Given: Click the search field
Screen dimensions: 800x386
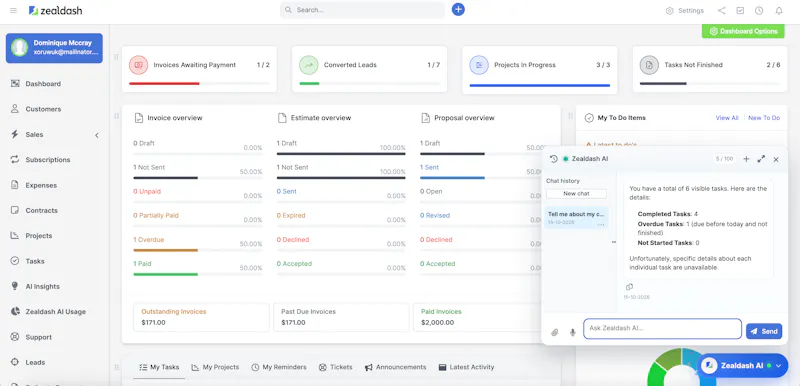Looking at the screenshot, I should coord(362,10).
